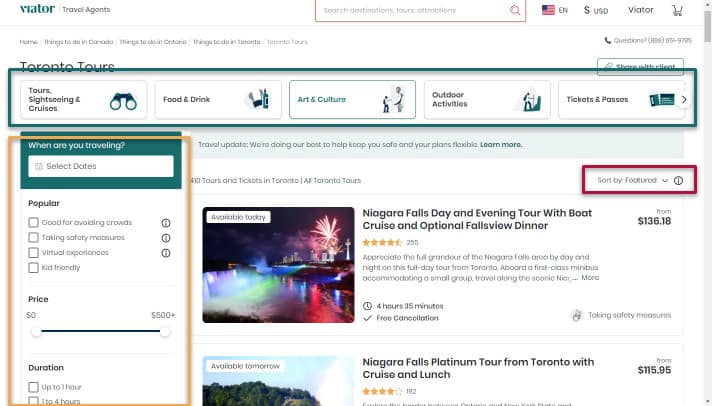712x406 pixels.
Task: Tick the Virtual experiences checkbox
Action: [x=33, y=253]
